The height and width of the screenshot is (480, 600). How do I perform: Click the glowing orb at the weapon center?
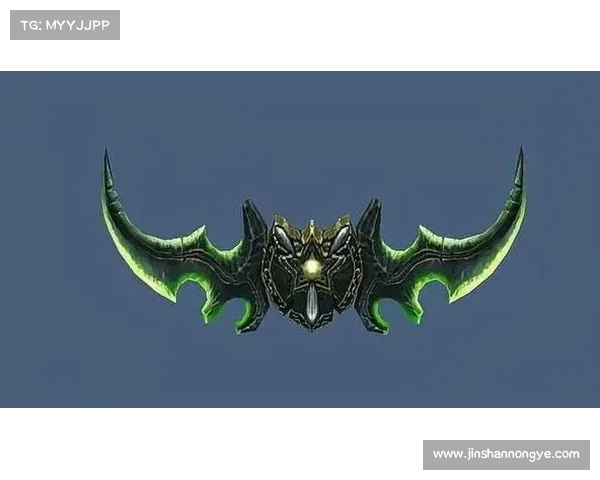click(312, 267)
